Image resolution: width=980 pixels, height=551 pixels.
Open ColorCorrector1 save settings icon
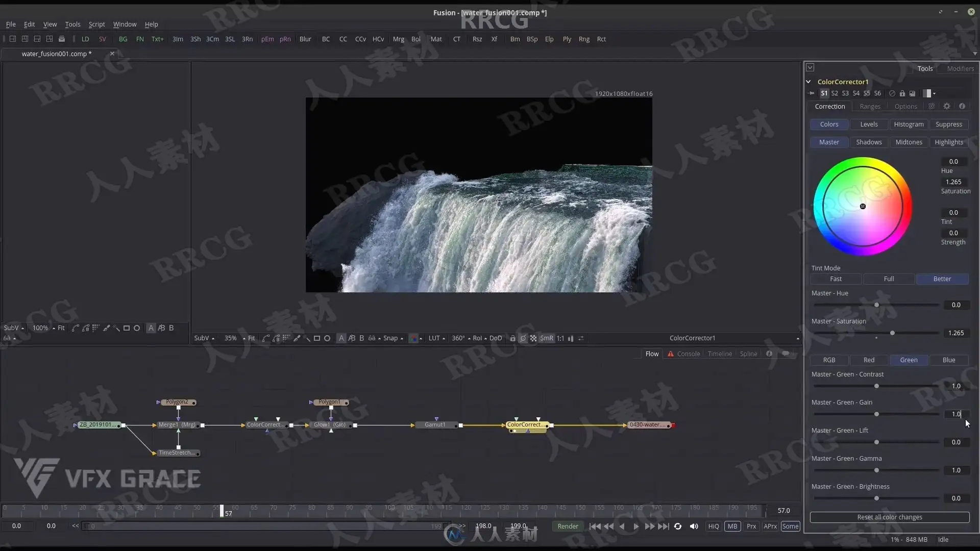click(x=913, y=93)
